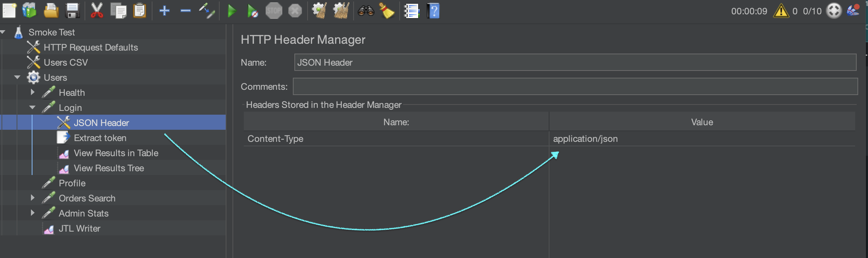This screenshot has height=258, width=868.
Task: Click the Start (green play) toolbar icon
Action: [x=232, y=11]
